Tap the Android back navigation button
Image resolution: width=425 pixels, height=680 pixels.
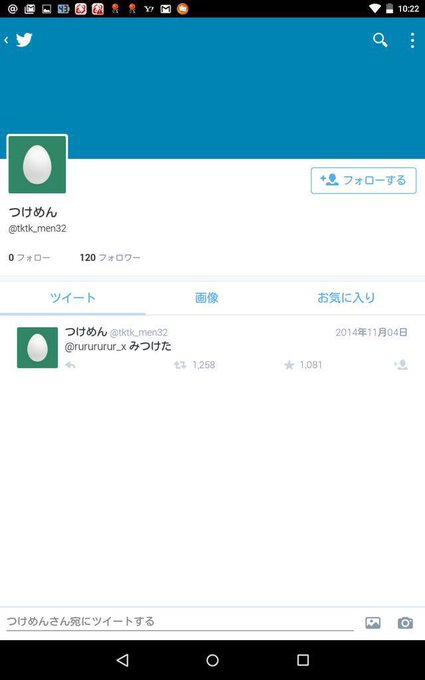(x=123, y=660)
